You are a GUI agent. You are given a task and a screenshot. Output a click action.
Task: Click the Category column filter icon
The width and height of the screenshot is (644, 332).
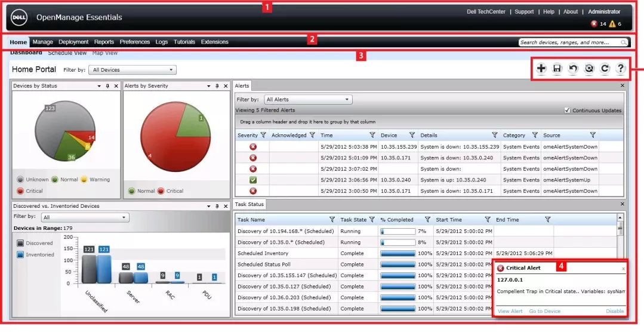(x=535, y=135)
